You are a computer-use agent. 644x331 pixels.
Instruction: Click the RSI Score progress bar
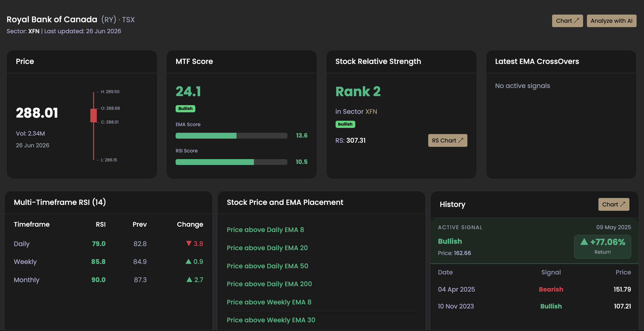(231, 162)
